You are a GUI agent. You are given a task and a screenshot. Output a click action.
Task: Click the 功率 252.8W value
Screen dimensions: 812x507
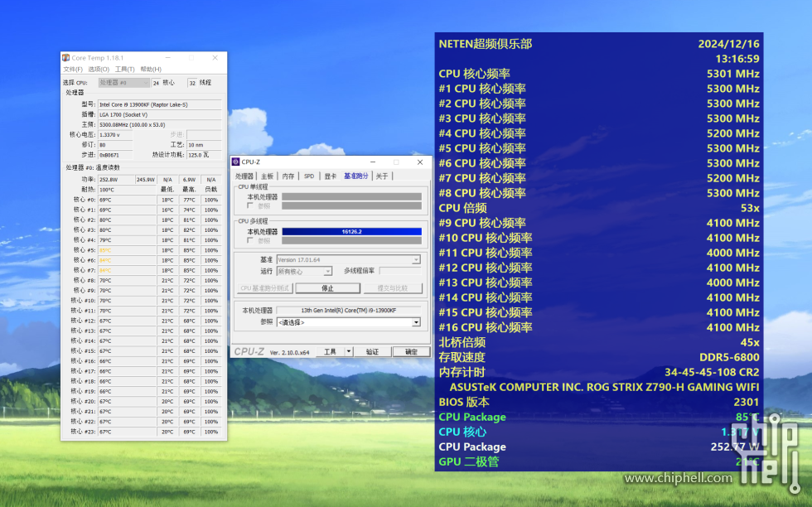[116, 180]
